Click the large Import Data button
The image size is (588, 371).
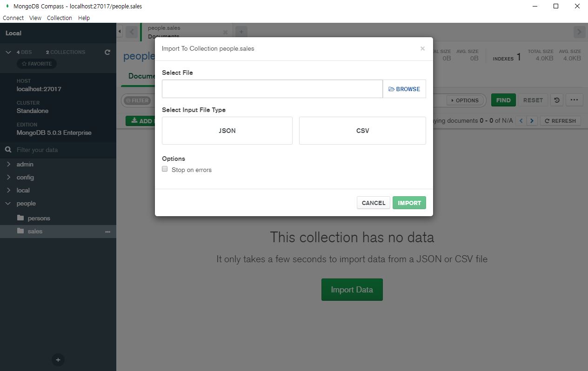(x=352, y=290)
